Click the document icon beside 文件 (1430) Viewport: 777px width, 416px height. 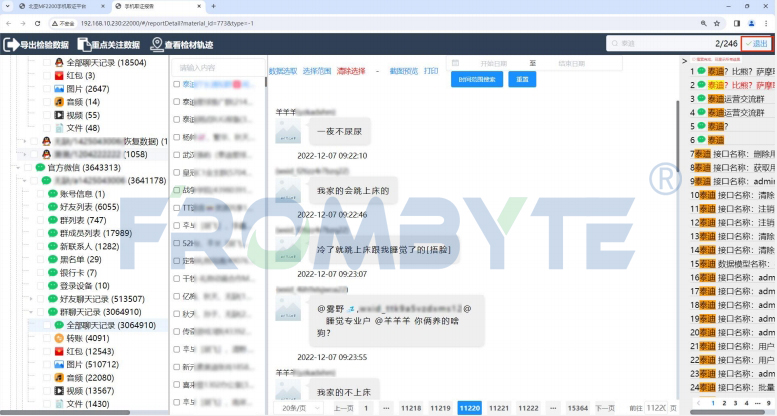[59, 404]
